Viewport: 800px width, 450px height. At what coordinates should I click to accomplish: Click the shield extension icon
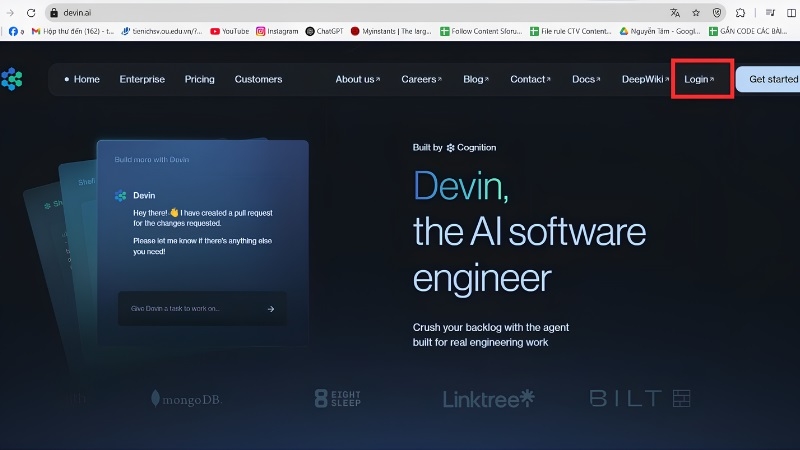click(x=717, y=13)
